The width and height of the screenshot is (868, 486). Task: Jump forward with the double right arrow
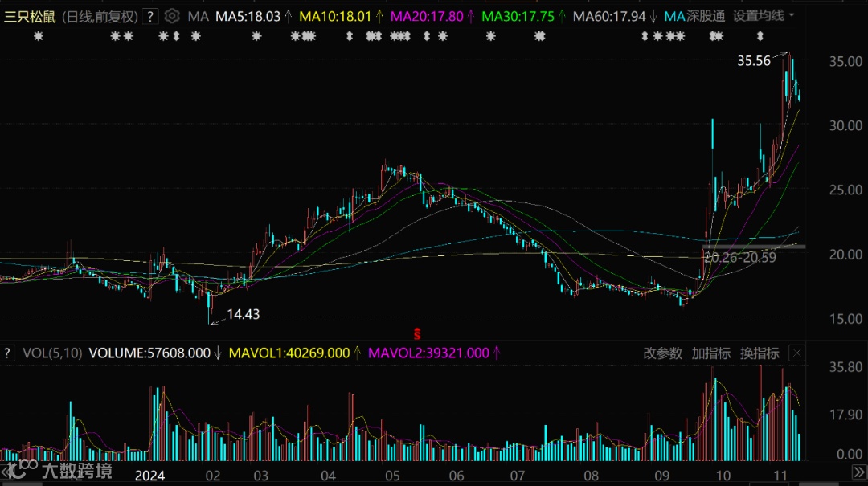pos(858,472)
